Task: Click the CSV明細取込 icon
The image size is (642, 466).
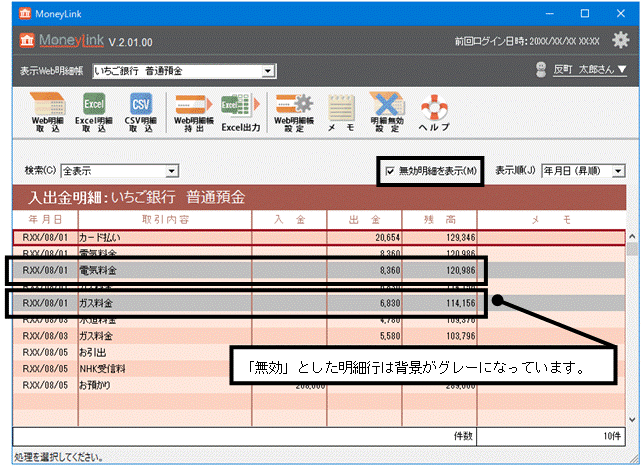Action: 140,112
